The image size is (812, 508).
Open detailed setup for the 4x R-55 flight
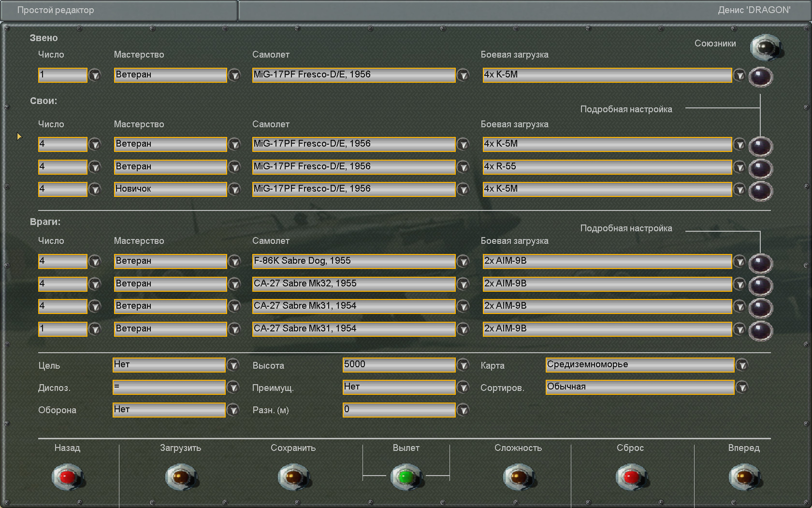760,169
